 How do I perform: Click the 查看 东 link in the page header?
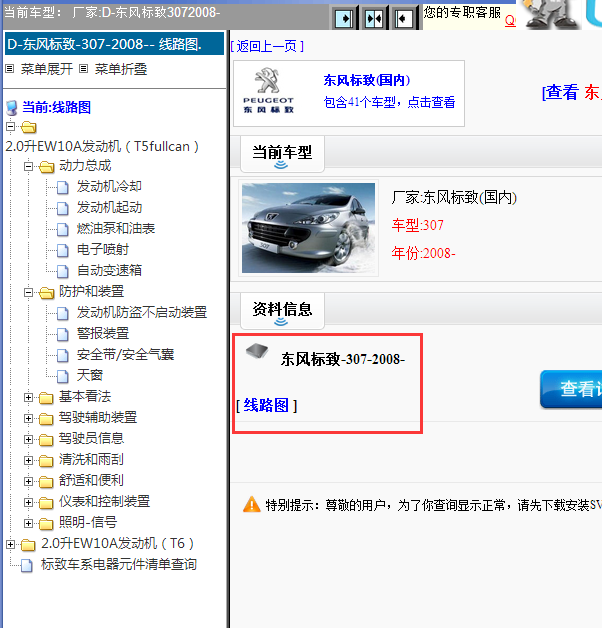pyautogui.click(x=572, y=93)
